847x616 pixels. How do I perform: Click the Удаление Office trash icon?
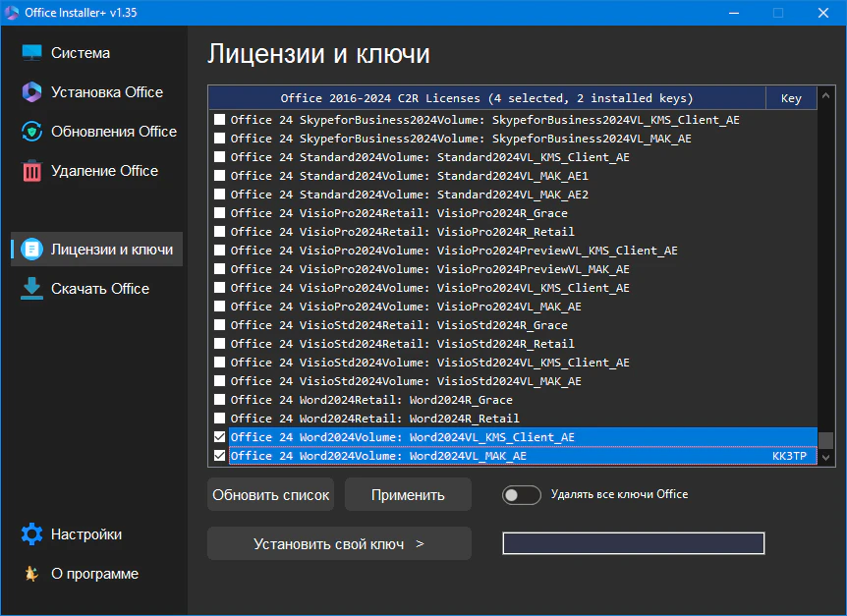(x=32, y=171)
